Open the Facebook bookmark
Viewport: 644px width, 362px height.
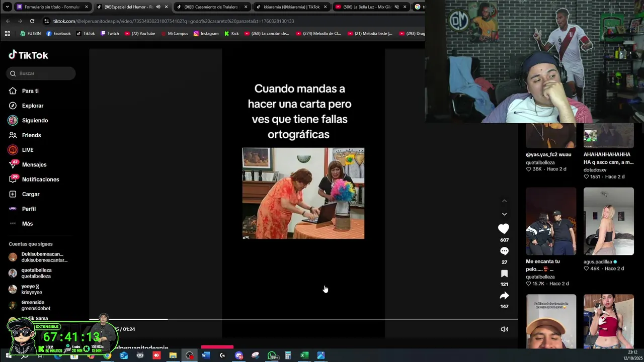click(x=58, y=34)
